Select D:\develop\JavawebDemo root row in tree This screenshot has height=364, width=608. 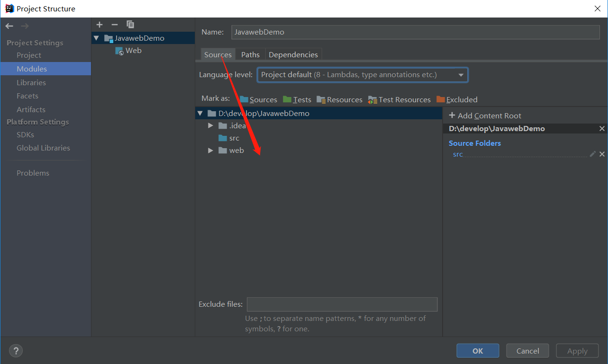[x=318, y=114]
